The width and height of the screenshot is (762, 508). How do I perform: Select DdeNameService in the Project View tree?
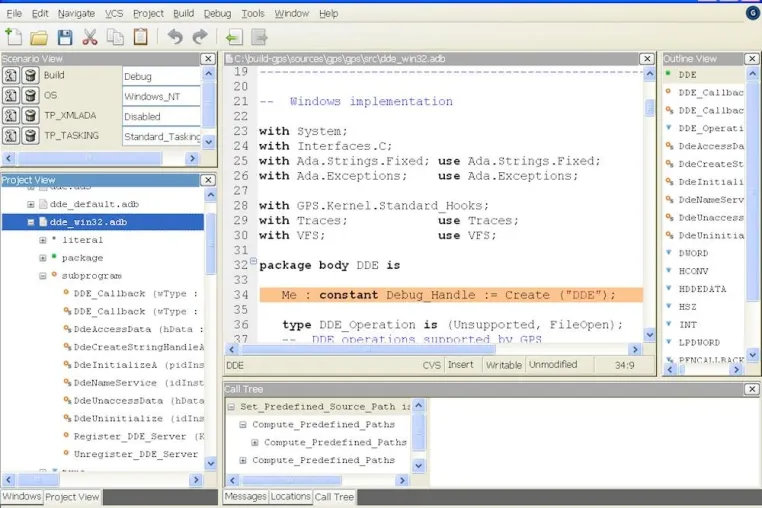pos(139,383)
